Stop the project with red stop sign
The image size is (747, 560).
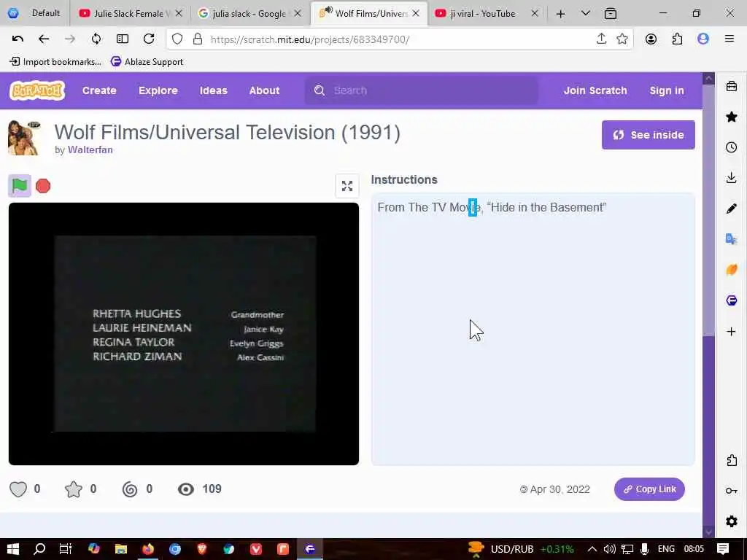click(43, 186)
